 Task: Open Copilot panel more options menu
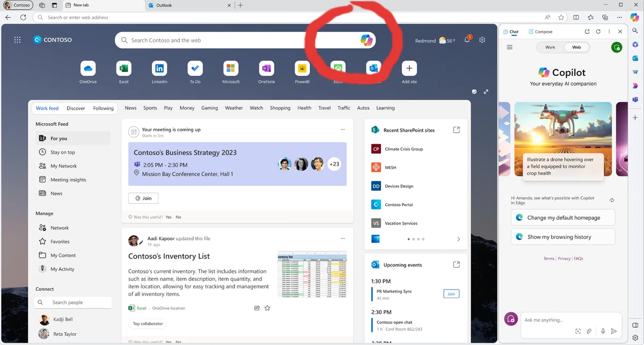609,32
